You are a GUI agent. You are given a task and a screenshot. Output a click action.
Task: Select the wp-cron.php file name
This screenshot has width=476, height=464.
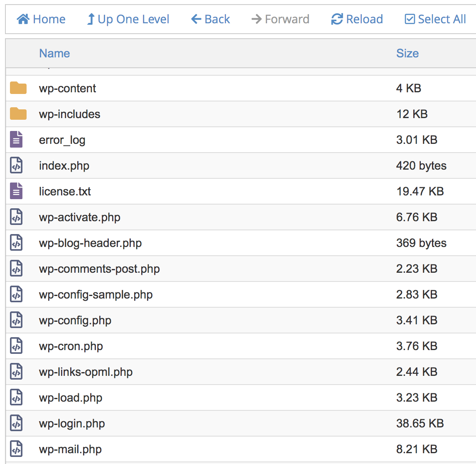(71, 346)
